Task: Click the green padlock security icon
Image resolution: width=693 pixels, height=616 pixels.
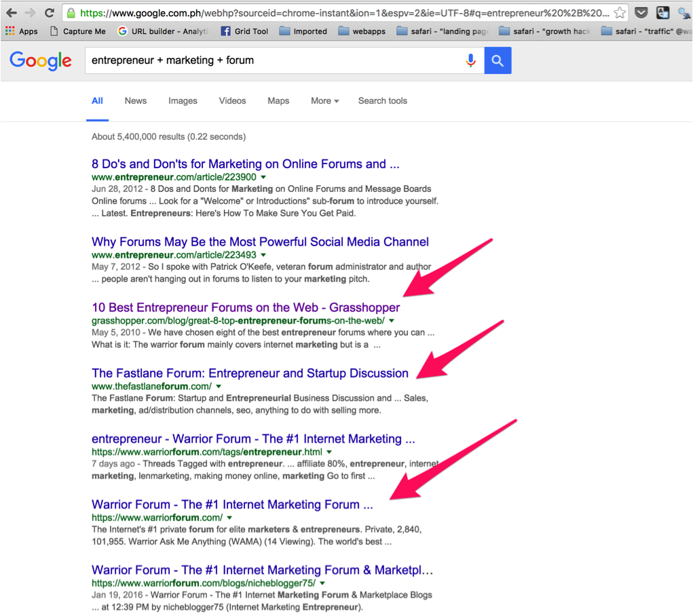Action: point(71,14)
